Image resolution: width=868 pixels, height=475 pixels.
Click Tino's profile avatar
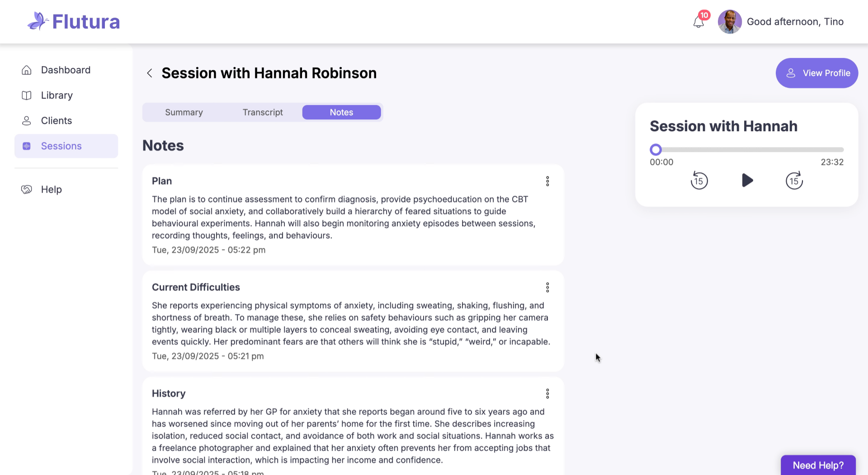[x=730, y=22]
